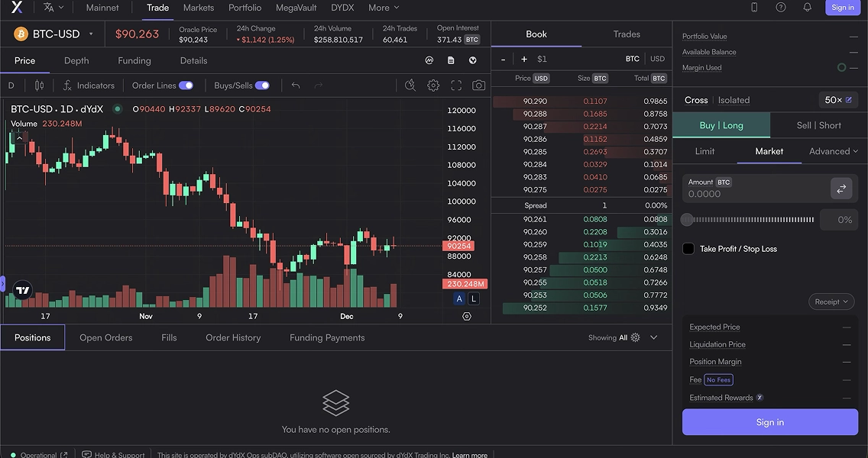Open the candlestick chart style selector
868x458 pixels.
tap(39, 85)
